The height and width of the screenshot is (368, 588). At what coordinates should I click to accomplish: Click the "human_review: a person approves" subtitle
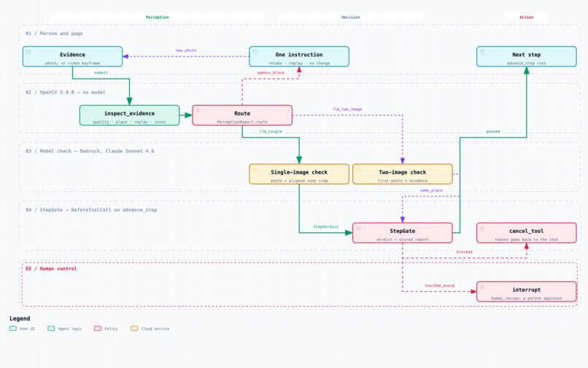(x=527, y=299)
